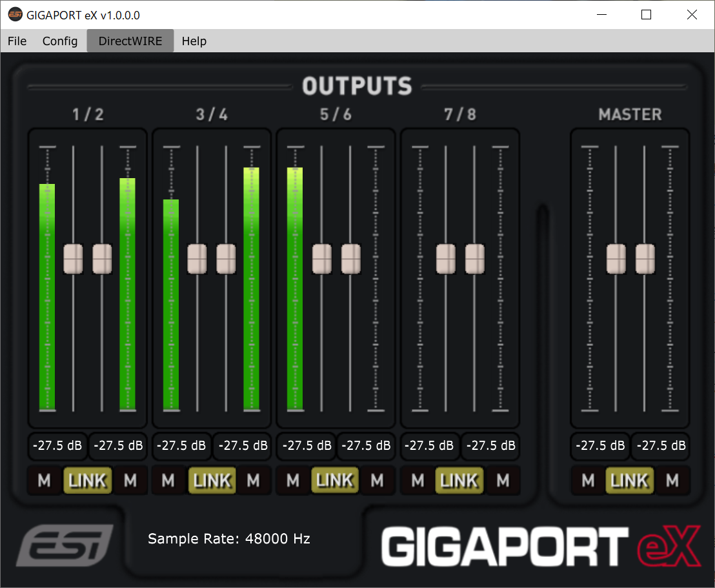715x588 pixels.
Task: Mute output channel 8
Action: point(503,480)
